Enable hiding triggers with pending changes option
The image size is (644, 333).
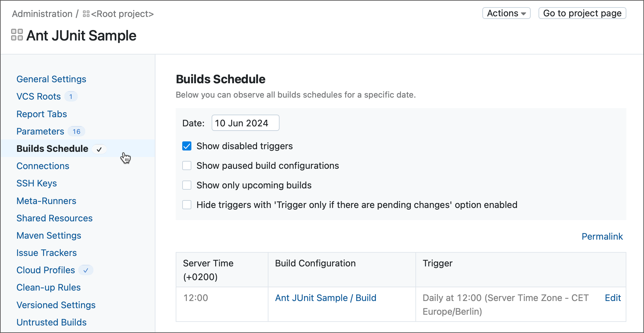tap(187, 205)
